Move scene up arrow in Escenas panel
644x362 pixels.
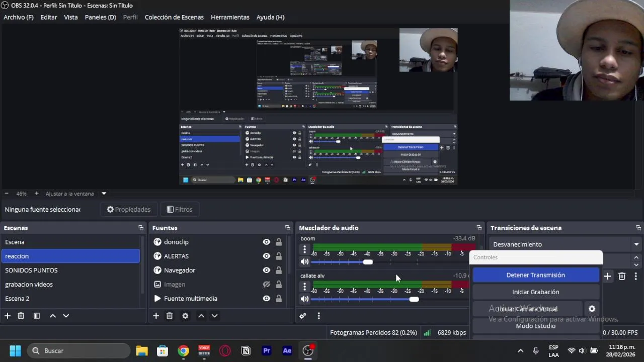click(53, 316)
